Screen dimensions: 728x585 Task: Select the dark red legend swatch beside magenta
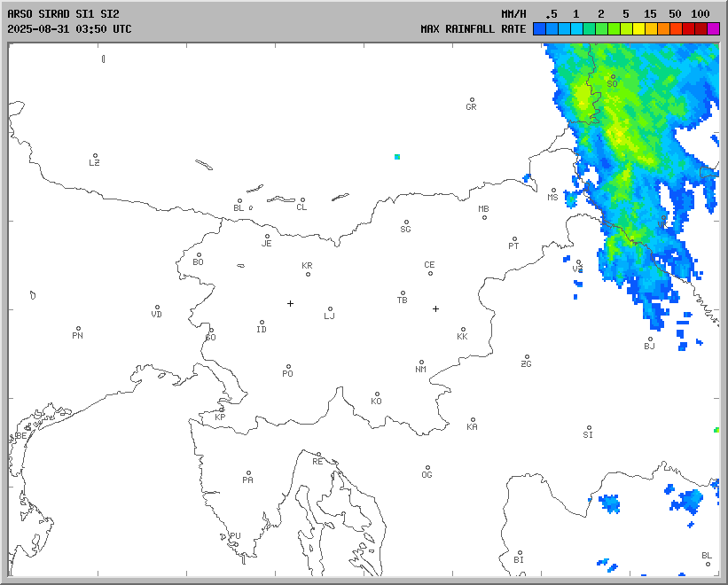(x=701, y=29)
